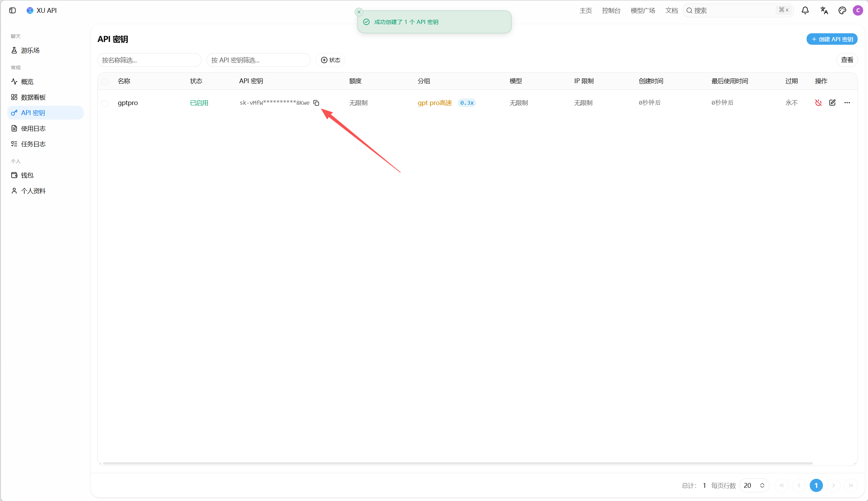This screenshot has width=868, height=501.
Task: Open 个人资料 profile in sidebar
Action: point(45,191)
